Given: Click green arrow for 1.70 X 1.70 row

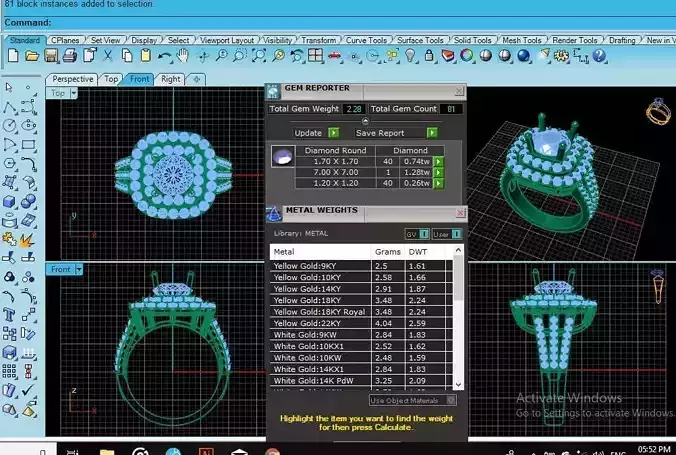Looking at the screenshot, I should click(438, 161).
